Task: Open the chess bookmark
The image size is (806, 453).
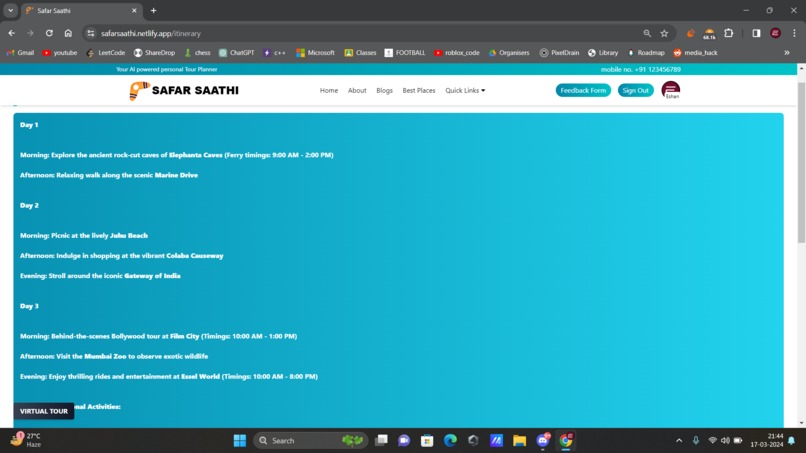Action: point(197,52)
